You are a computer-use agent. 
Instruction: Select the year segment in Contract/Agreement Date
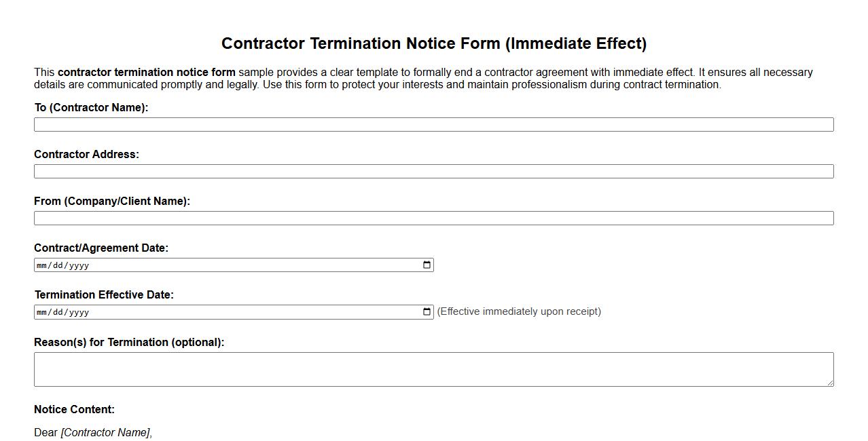click(x=80, y=265)
